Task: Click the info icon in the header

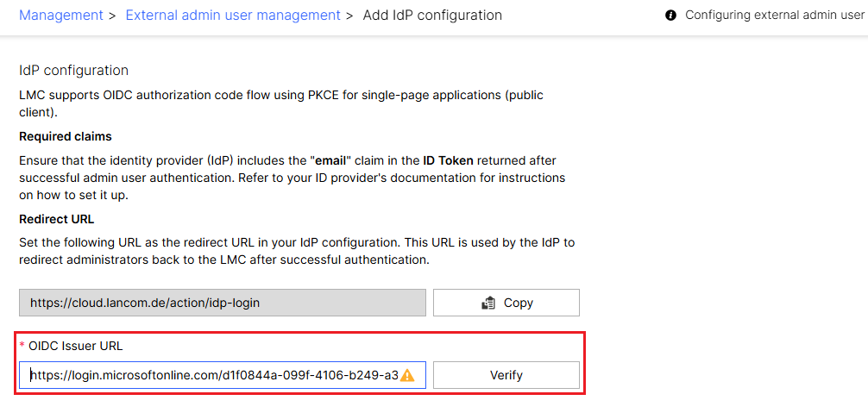Action: 670,16
